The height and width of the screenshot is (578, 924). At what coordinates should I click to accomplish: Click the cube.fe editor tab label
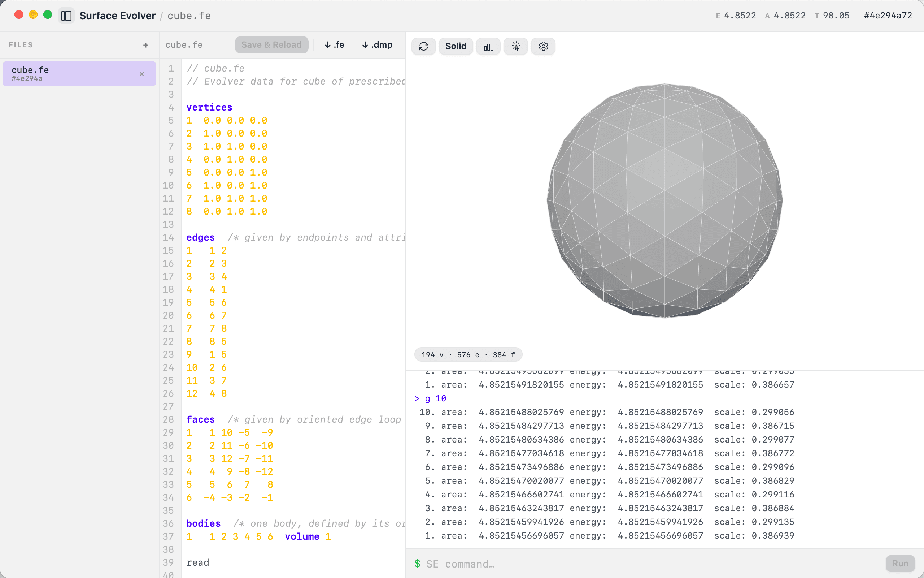click(184, 45)
